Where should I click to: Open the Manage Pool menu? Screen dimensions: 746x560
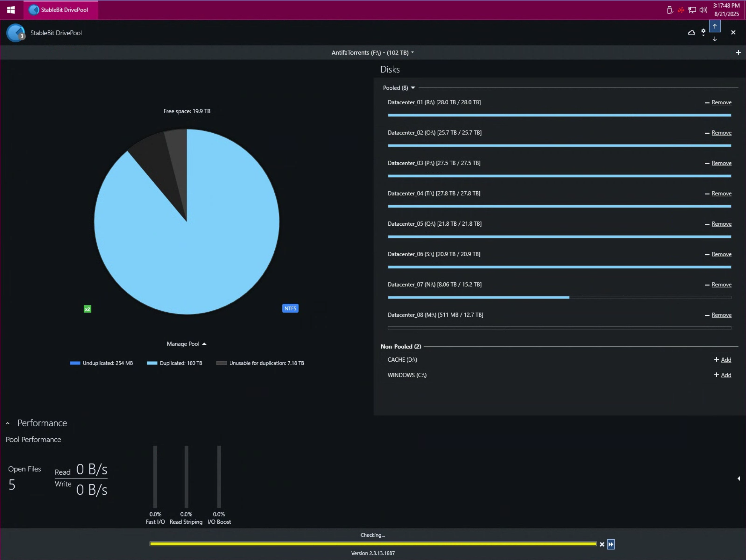pyautogui.click(x=186, y=344)
